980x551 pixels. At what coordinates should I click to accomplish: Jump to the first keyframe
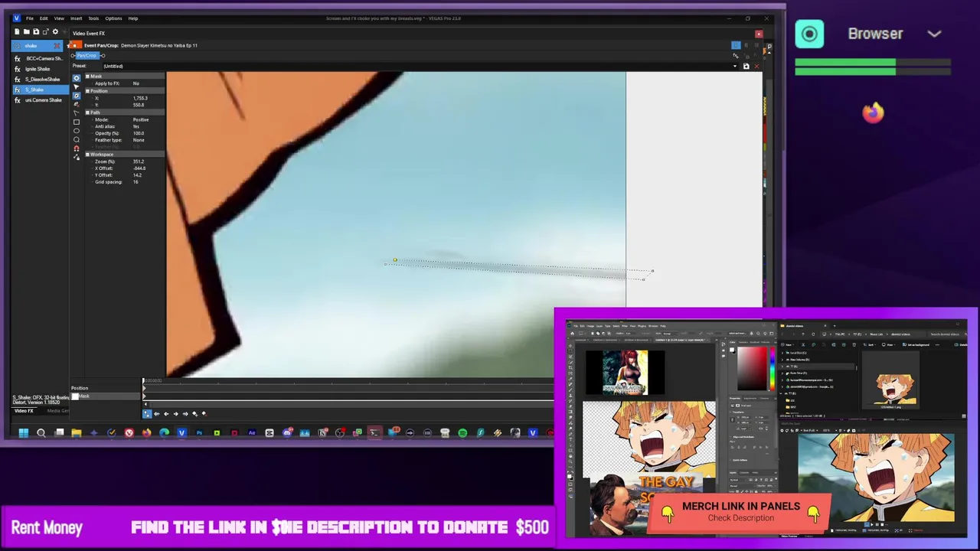[x=157, y=414]
